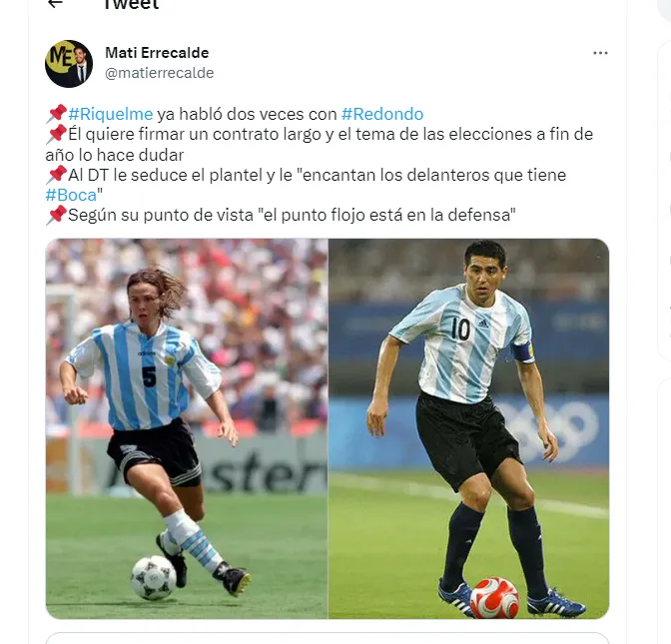Open the #Boca hashtag
The height and width of the screenshot is (644, 671).
(x=71, y=195)
